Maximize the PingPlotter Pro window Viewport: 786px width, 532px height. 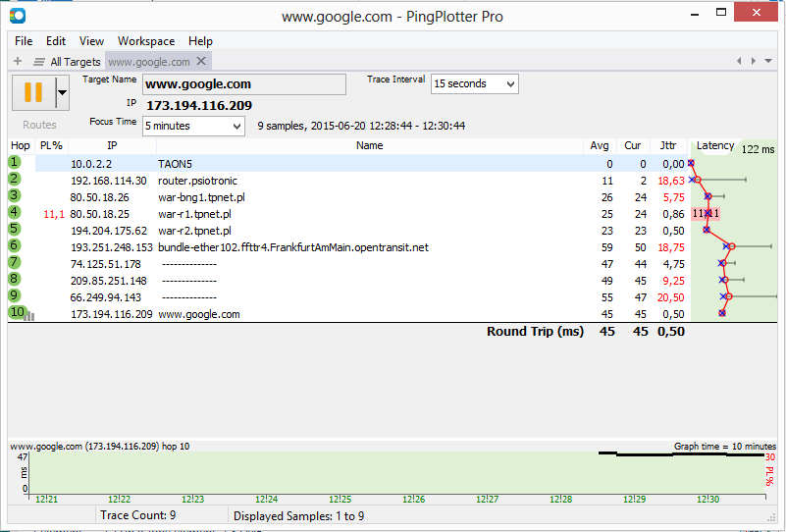[x=721, y=13]
